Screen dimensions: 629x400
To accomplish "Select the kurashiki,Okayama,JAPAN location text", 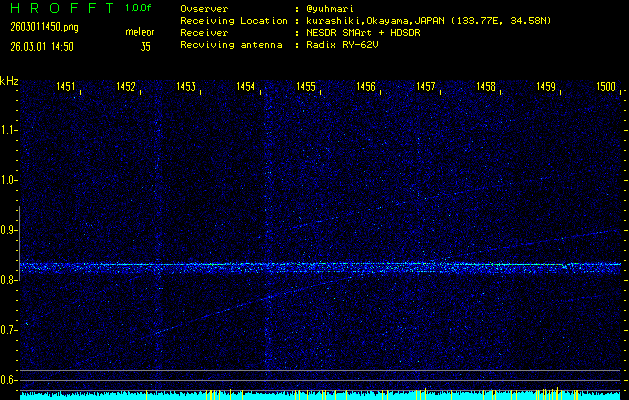I will point(375,21).
